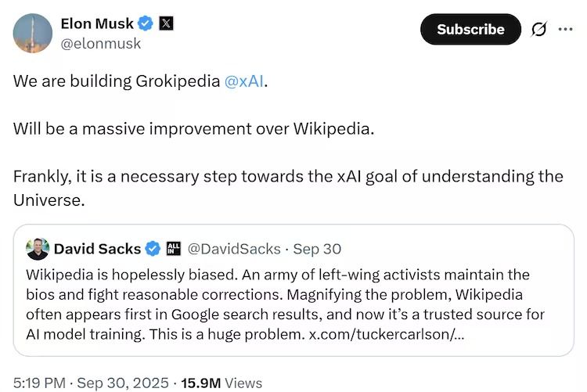Open the @DavidSacks handle
Screen dimensions: 587x392
tap(233, 249)
